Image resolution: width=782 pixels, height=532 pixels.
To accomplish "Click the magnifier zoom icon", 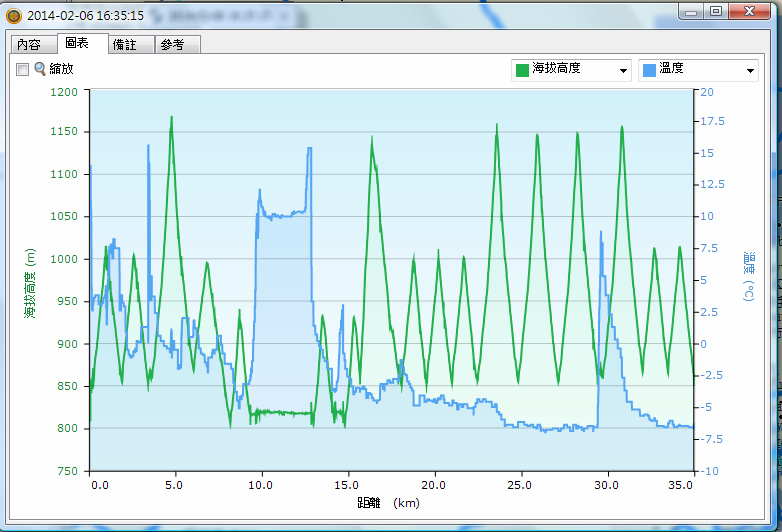I will pyautogui.click(x=40, y=69).
